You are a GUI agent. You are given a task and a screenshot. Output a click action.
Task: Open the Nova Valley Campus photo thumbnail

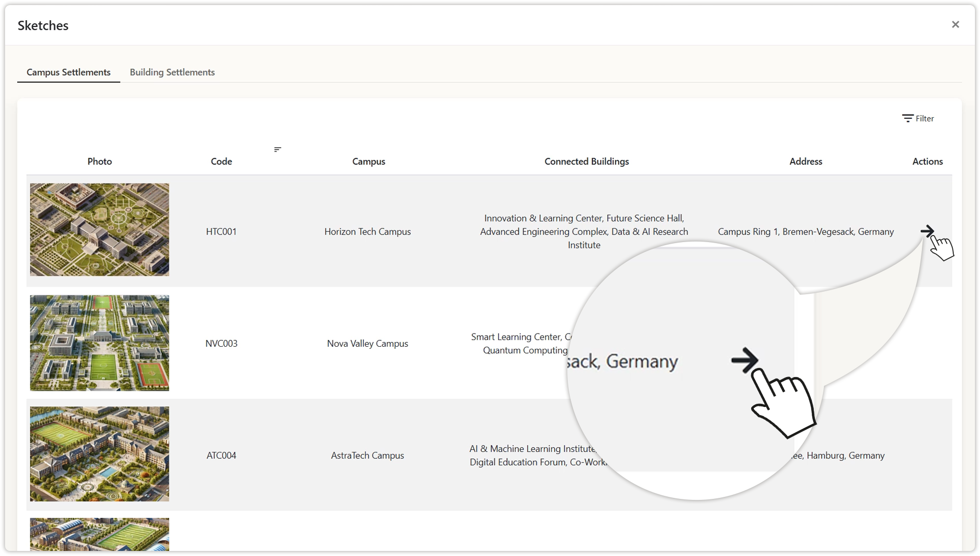(x=100, y=343)
